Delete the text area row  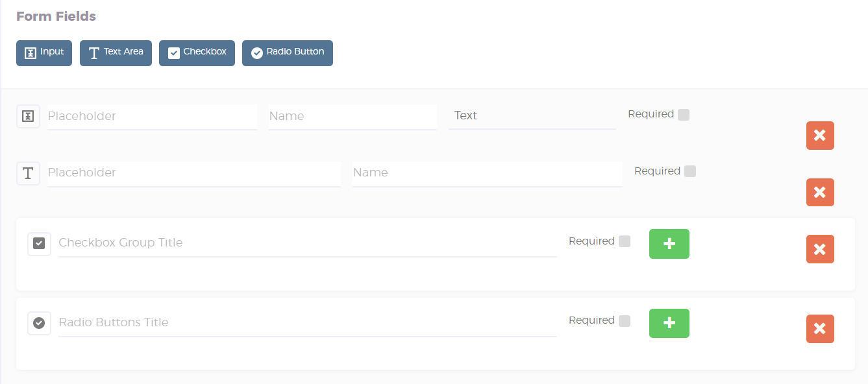pos(820,192)
